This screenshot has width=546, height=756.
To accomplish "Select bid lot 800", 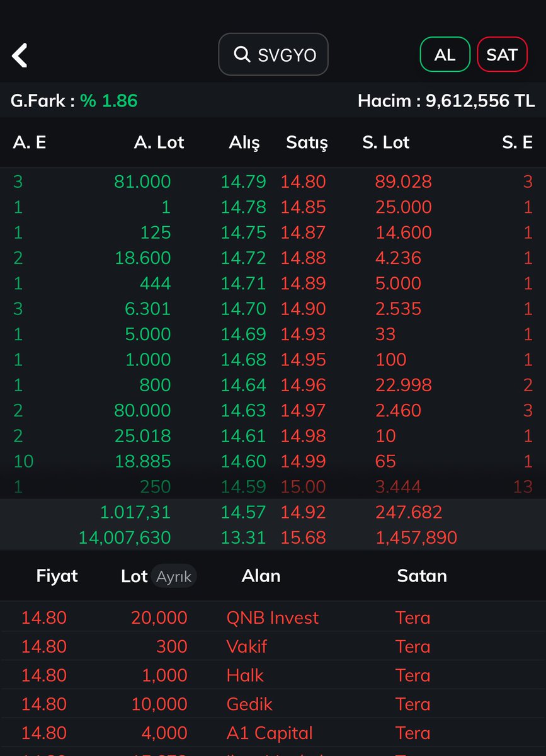I will click(x=155, y=385).
